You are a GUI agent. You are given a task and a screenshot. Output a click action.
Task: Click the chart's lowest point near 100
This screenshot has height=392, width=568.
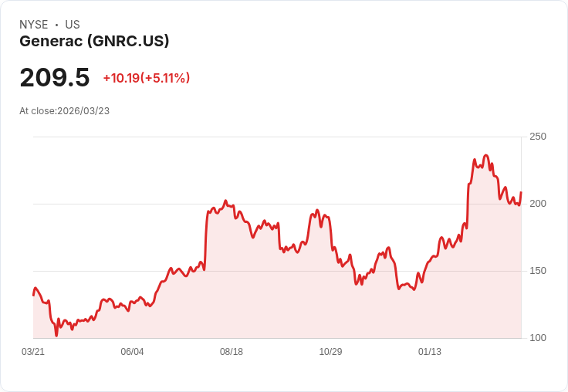[x=56, y=336]
